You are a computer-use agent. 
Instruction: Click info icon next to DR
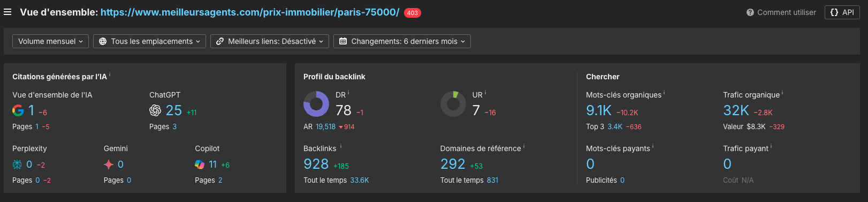(x=348, y=93)
